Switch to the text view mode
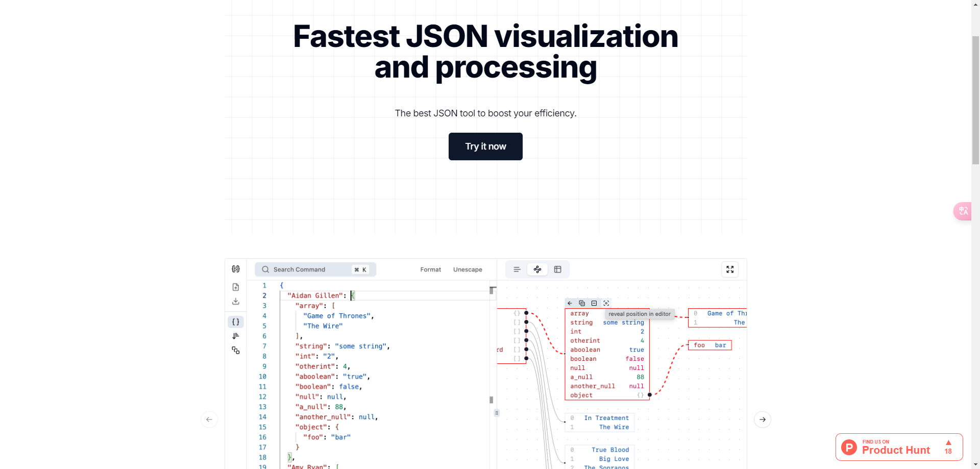 pos(517,269)
